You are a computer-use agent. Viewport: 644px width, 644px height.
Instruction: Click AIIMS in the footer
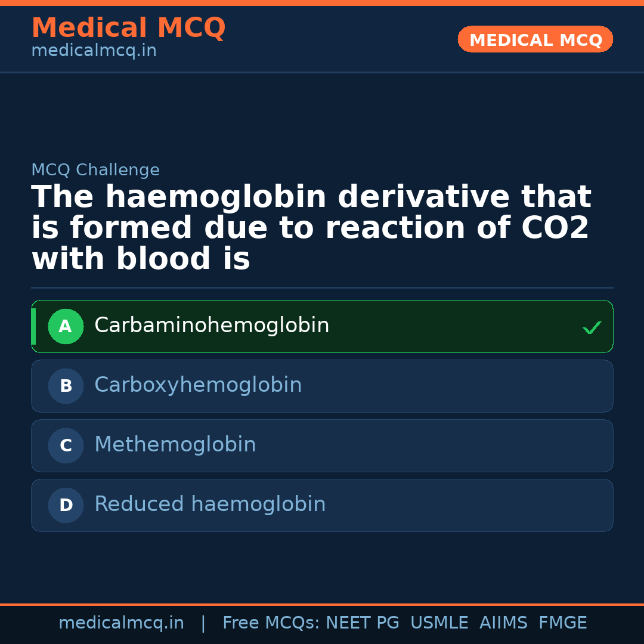(503, 623)
